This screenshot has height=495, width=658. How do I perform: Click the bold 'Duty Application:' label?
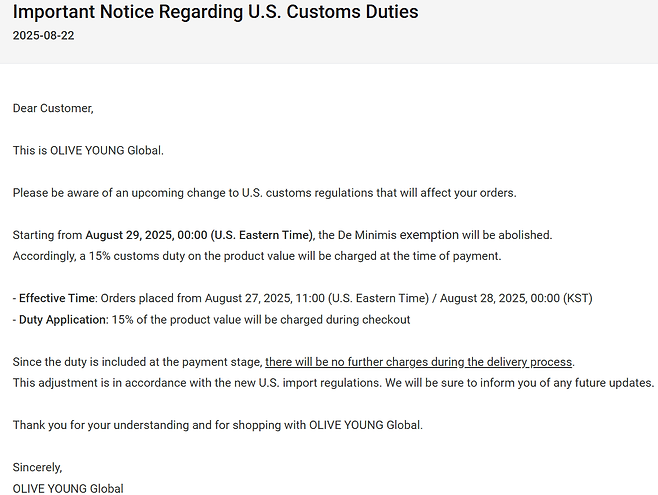click(x=61, y=320)
